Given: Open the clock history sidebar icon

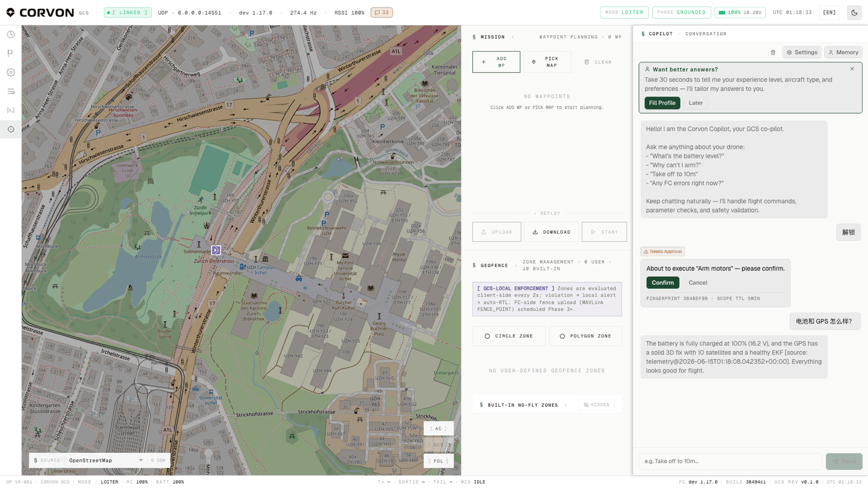Looking at the screenshot, I should pyautogui.click(x=11, y=34).
